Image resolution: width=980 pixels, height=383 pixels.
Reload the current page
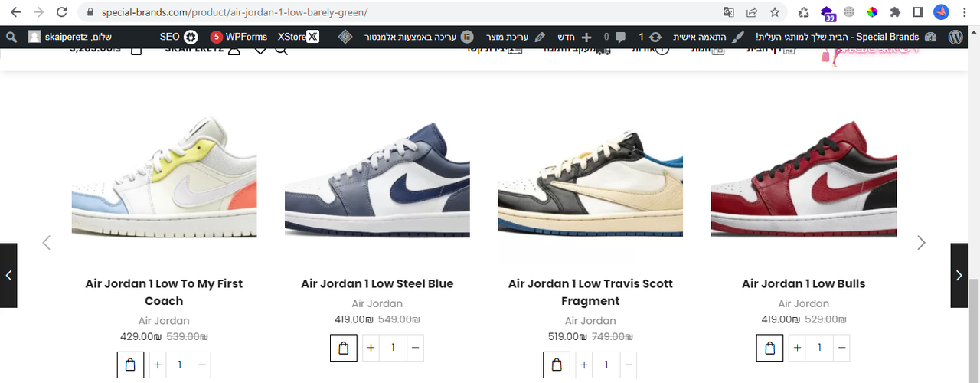tap(61, 12)
